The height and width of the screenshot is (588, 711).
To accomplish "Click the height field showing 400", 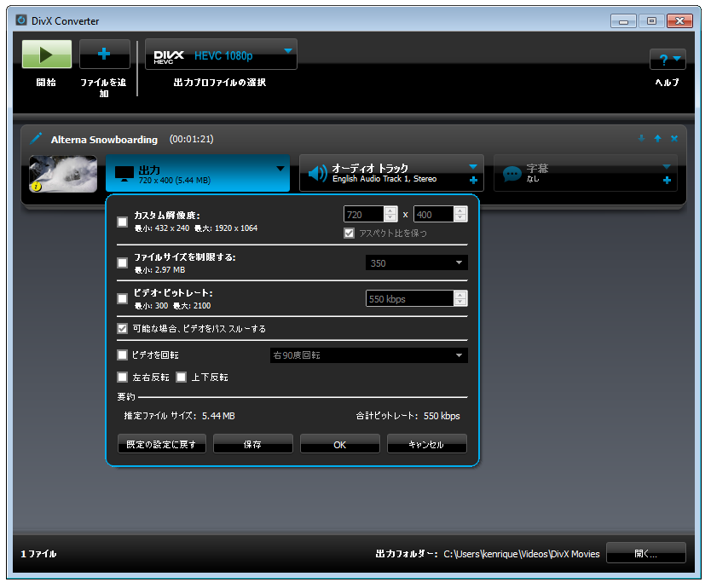I will tap(434, 215).
